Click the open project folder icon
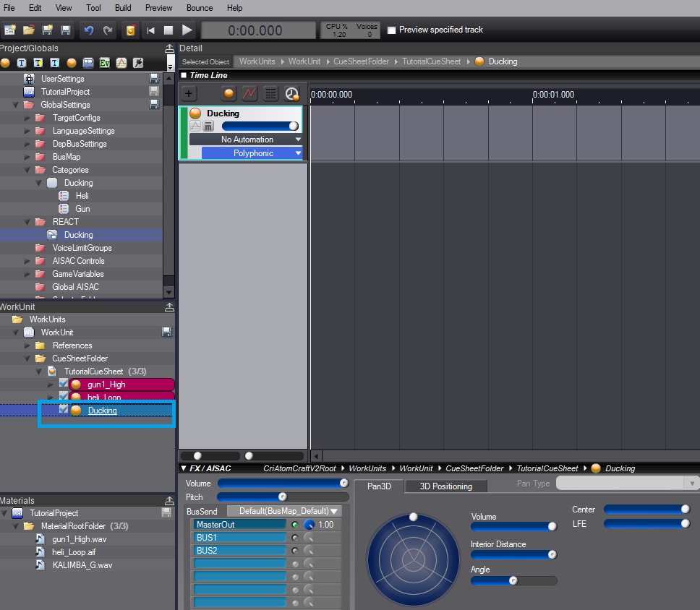The height and width of the screenshot is (610, 700). tap(29, 30)
